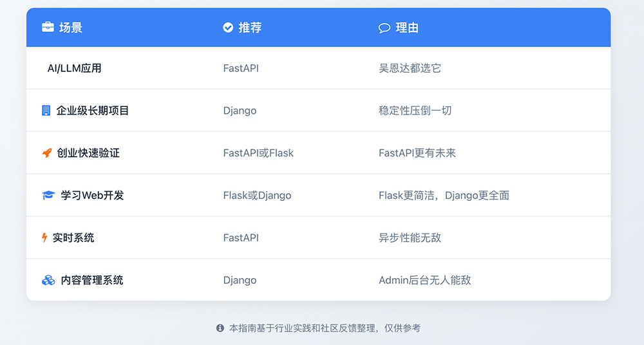The width and height of the screenshot is (644, 345).
Task: Click the 学习Web开发 scenario cell
Action: [x=92, y=195]
